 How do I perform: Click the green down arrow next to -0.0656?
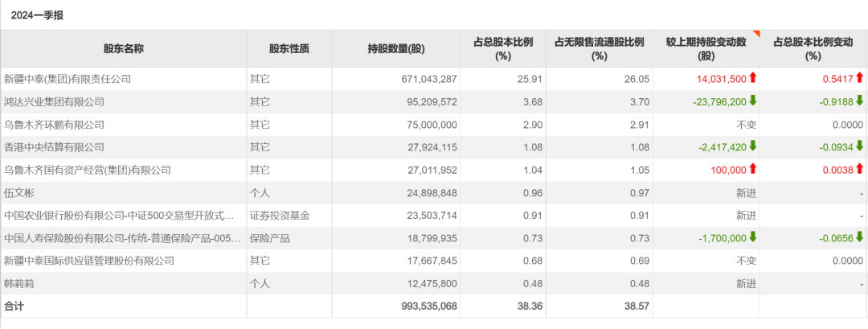(859, 237)
